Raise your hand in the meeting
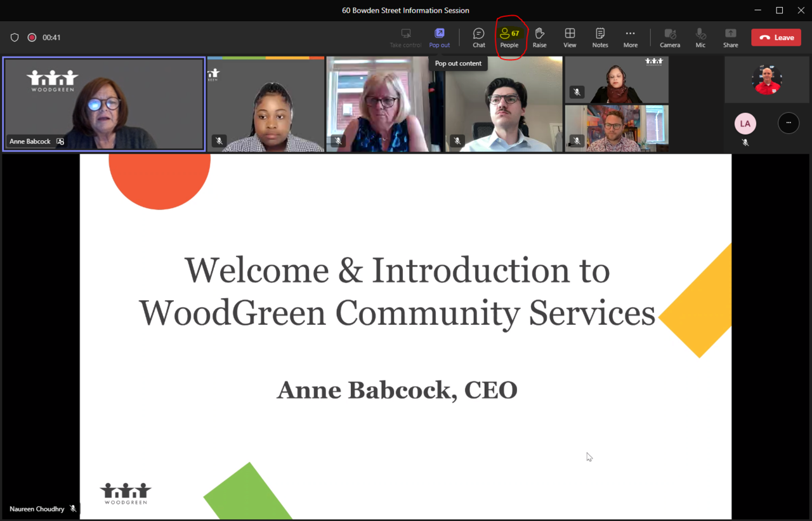Image resolution: width=812 pixels, height=521 pixels. (x=540, y=37)
